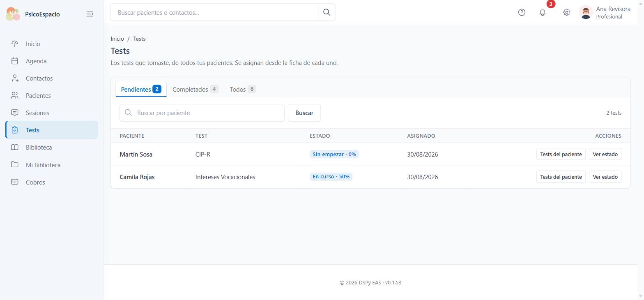
Task: Switch to the Todos tab
Action: coord(243,89)
